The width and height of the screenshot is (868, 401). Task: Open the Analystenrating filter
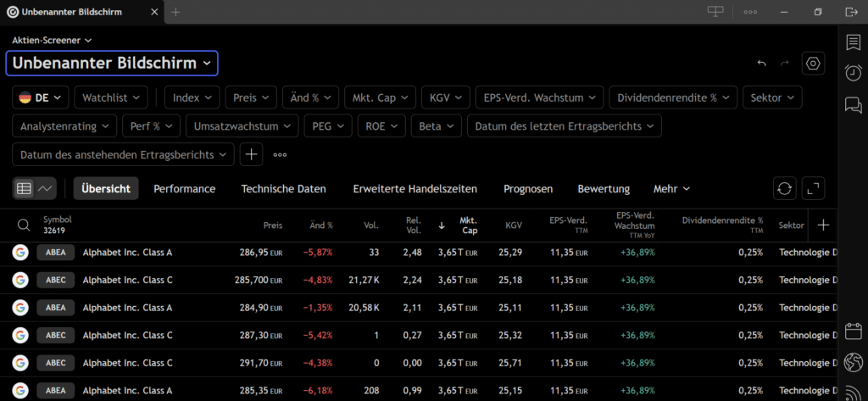pos(64,125)
